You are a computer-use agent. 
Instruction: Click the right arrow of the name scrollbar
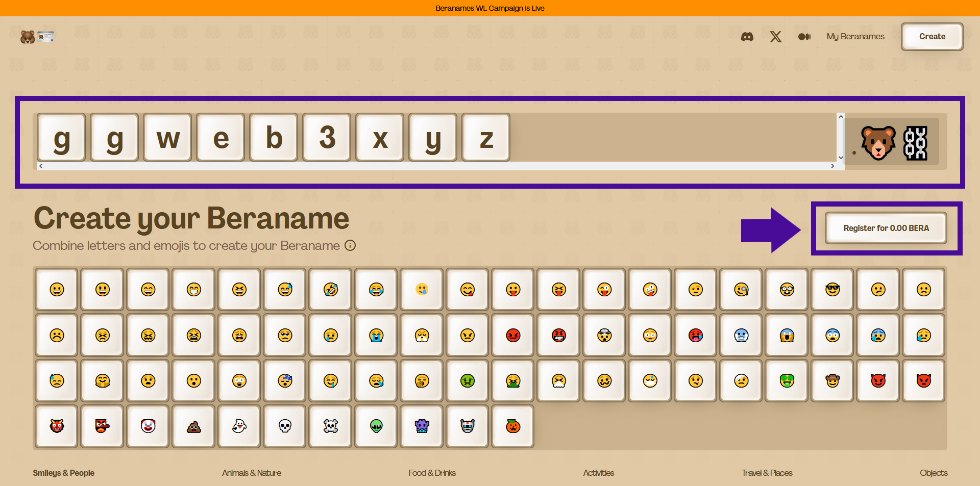(832, 166)
